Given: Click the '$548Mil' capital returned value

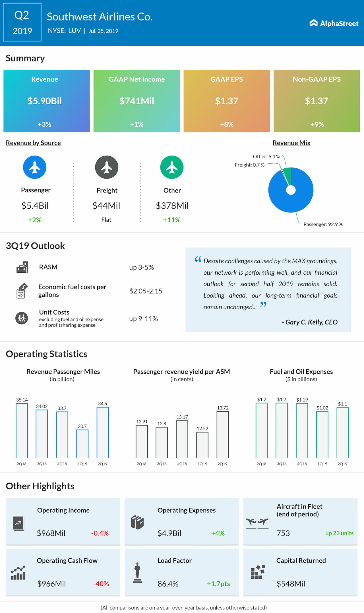Looking at the screenshot, I should point(291,584).
